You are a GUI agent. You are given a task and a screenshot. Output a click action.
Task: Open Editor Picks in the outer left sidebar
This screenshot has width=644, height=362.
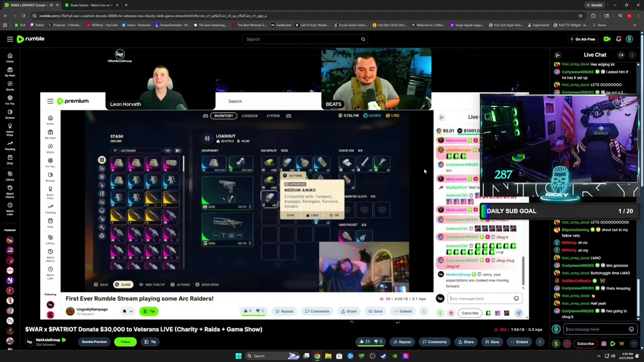(10, 130)
